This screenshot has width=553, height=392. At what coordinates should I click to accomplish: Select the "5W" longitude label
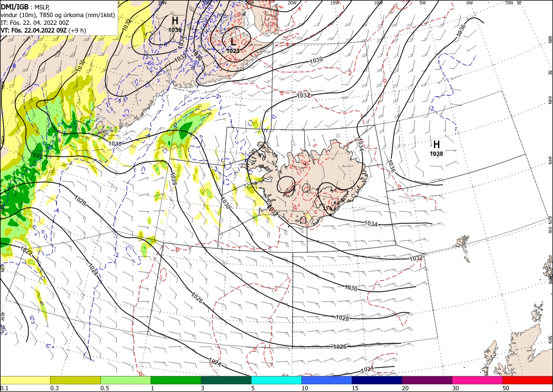[423, 3]
